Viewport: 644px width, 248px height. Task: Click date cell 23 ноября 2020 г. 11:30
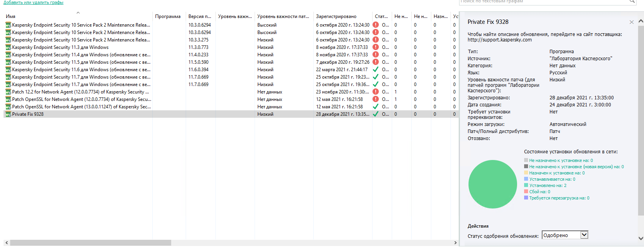(x=343, y=92)
